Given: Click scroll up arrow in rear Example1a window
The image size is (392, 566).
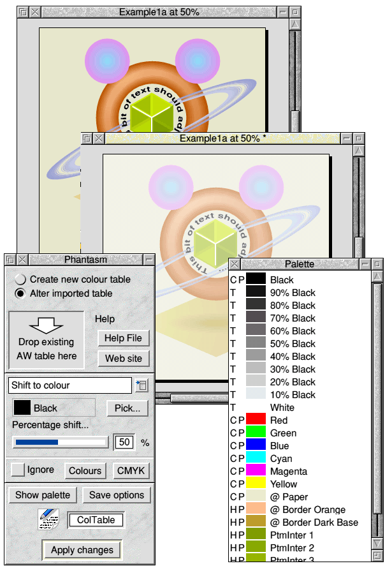Looking at the screenshot, I should (x=295, y=24).
